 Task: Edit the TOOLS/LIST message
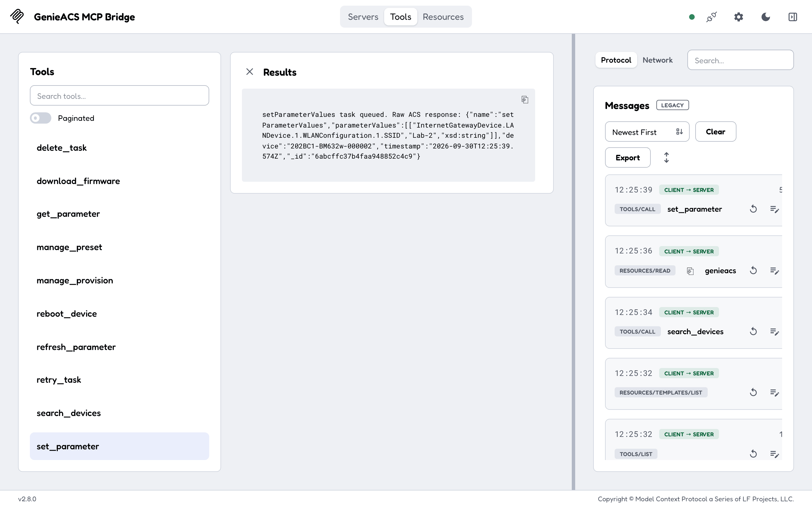click(x=775, y=454)
